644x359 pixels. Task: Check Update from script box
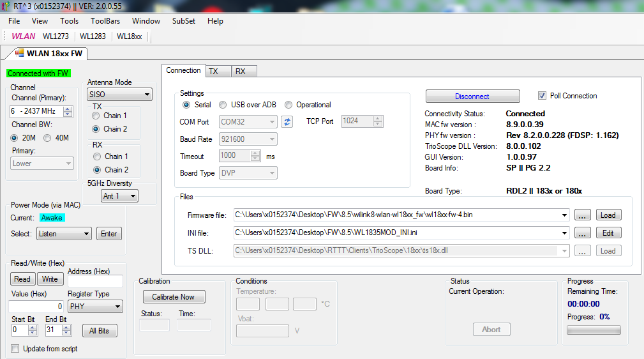tap(15, 349)
